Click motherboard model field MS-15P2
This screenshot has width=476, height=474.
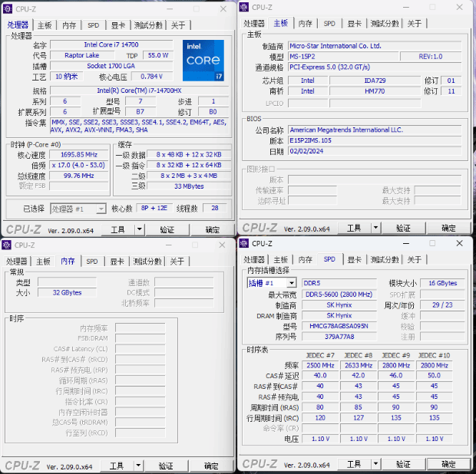pyautogui.click(x=343, y=57)
